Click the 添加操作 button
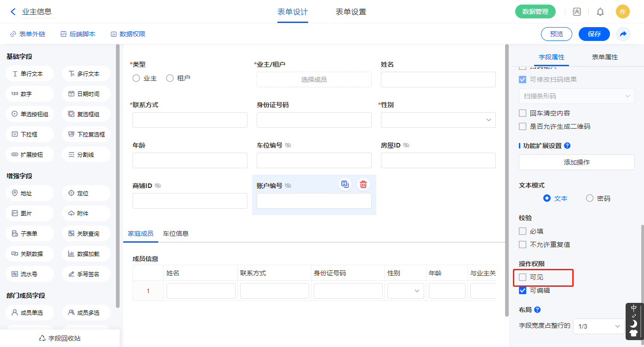This screenshot has height=347, width=644. 576,162
